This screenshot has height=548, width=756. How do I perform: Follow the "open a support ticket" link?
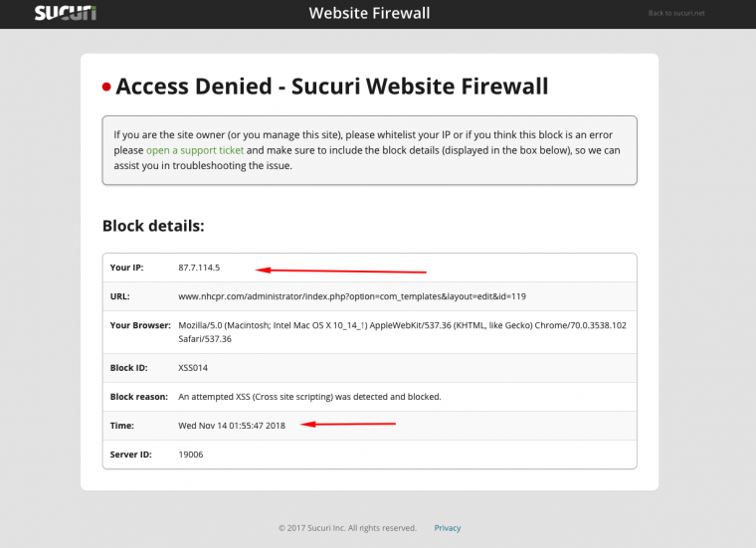(x=194, y=150)
